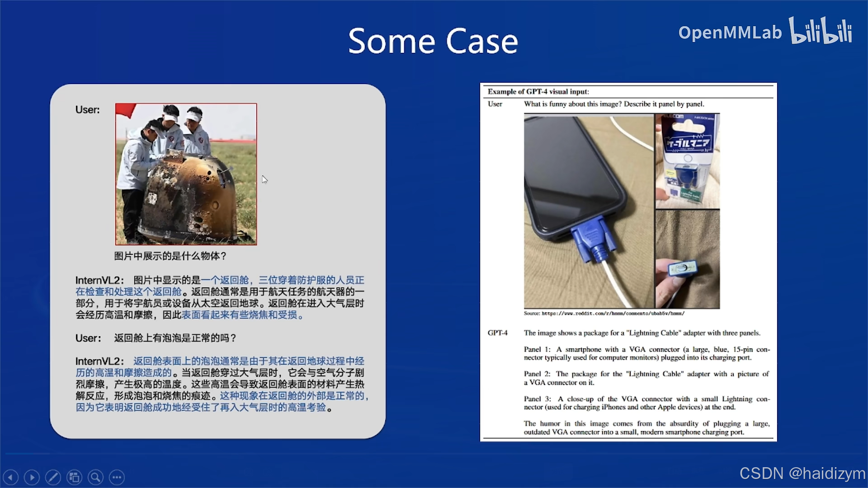The width and height of the screenshot is (868, 488).
Task: Click the video progress bar line
Action: 27,453
